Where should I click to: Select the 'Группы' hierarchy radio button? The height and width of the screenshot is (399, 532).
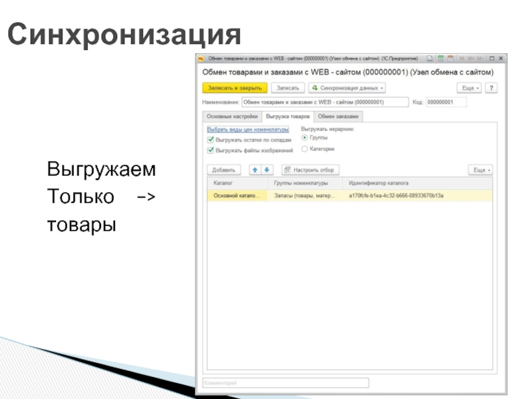[305, 138]
